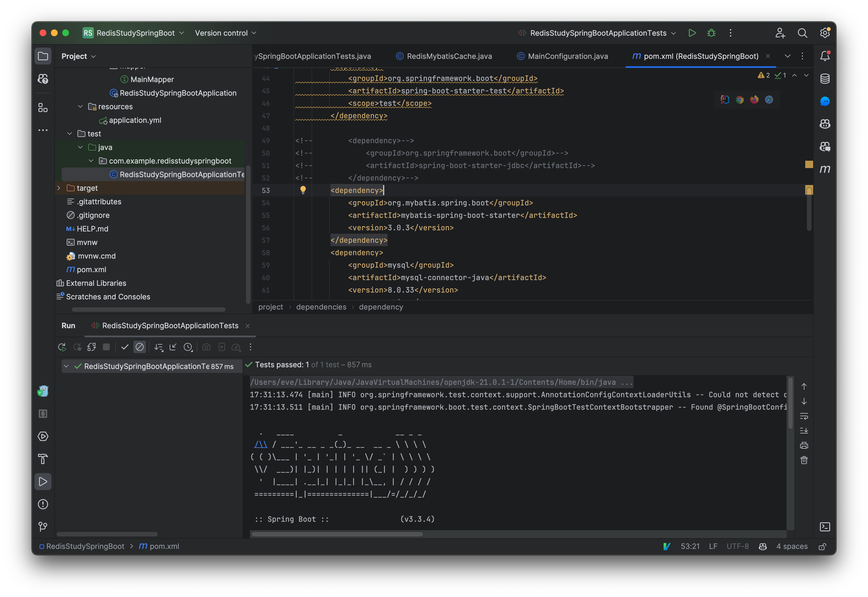
Task: Close the pom.xml editor tab
Action: 768,56
